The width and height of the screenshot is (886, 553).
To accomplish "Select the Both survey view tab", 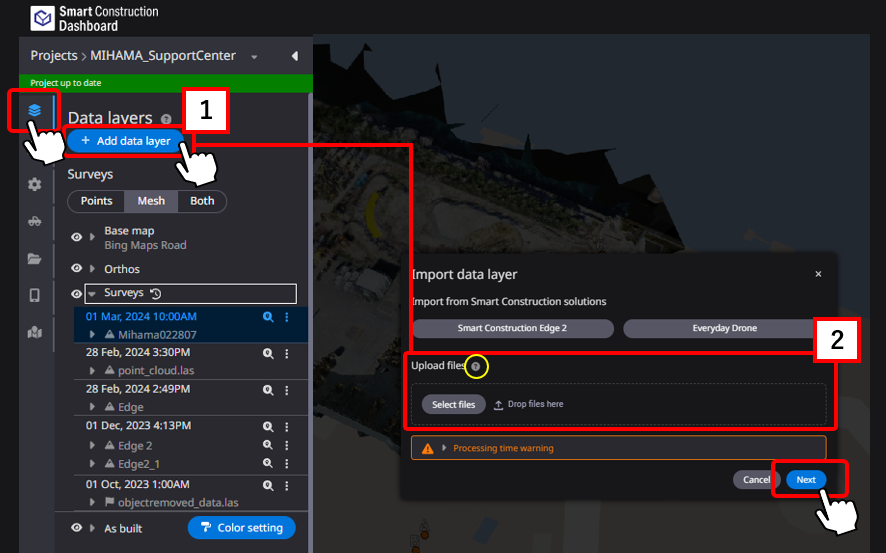I will pos(202,201).
